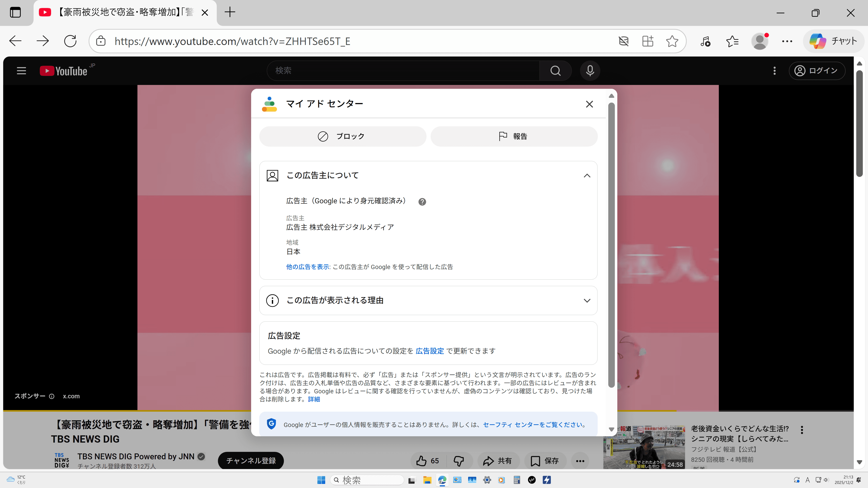The image size is (868, 488).
Task: Click the 保存 save button
Action: [545, 461]
